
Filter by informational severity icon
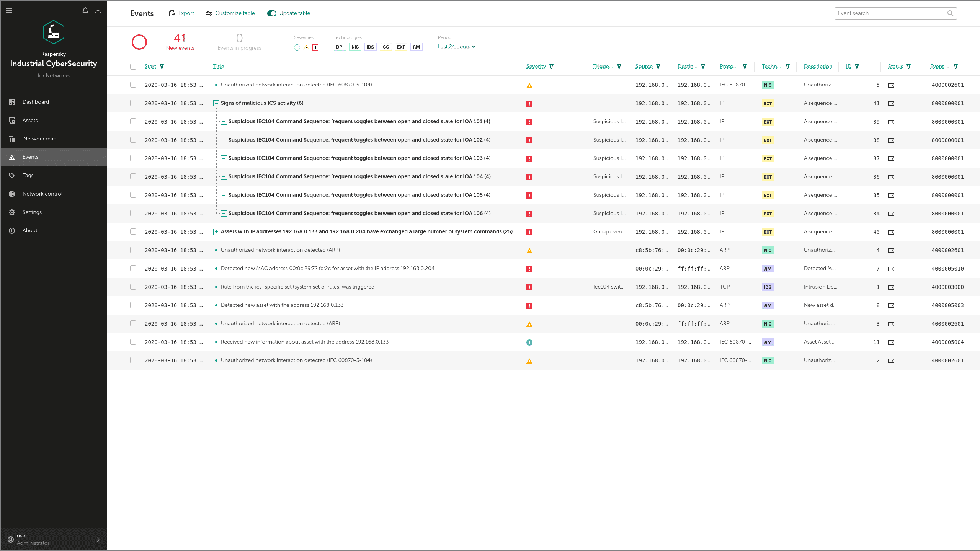[x=297, y=47]
